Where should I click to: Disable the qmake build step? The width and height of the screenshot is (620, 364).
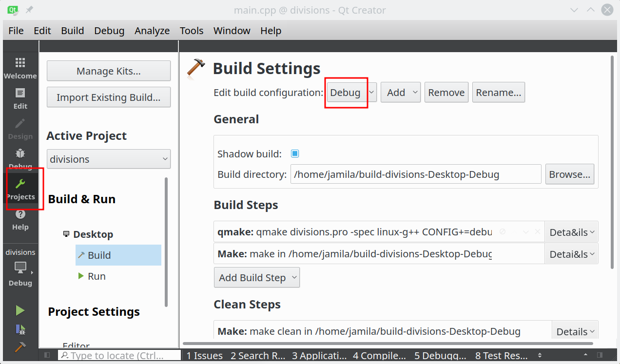click(503, 232)
